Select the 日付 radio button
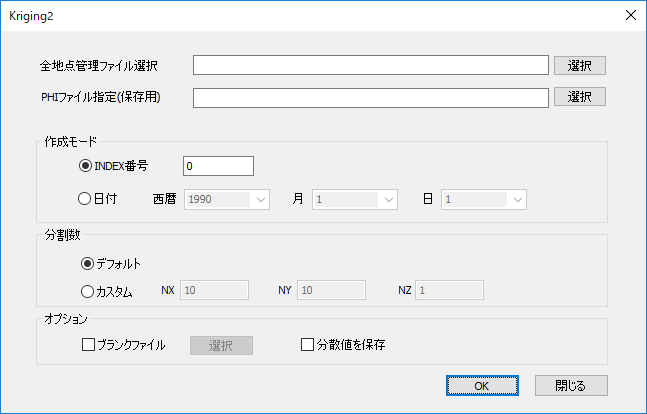Screen dimensions: 647x414 [86, 199]
